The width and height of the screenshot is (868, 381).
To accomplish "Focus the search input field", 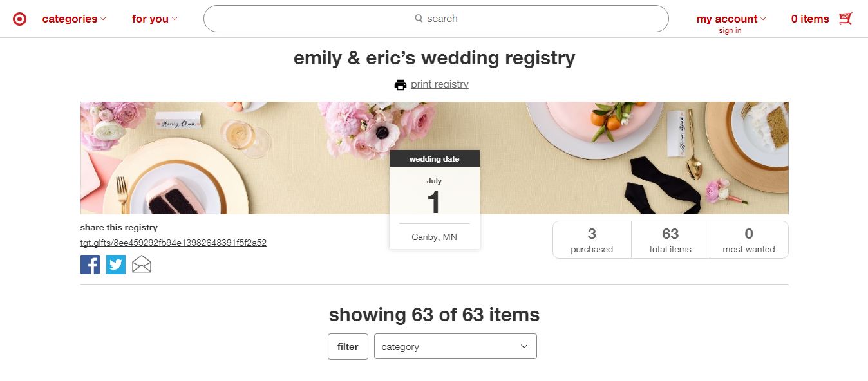I will [x=436, y=19].
